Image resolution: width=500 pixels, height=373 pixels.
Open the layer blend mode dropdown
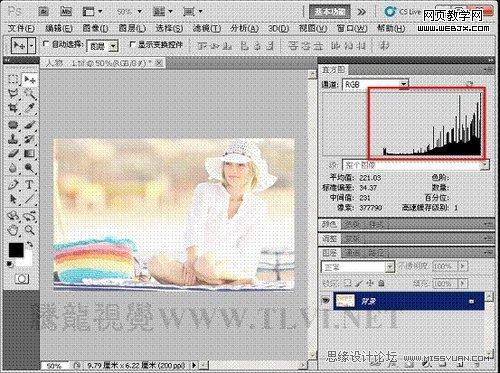[x=390, y=267]
